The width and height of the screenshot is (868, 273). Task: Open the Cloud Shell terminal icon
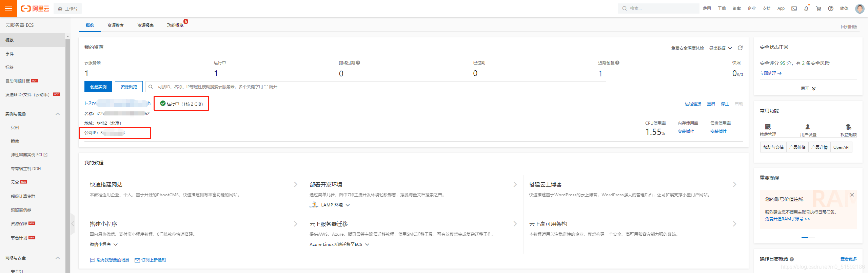[x=794, y=8]
